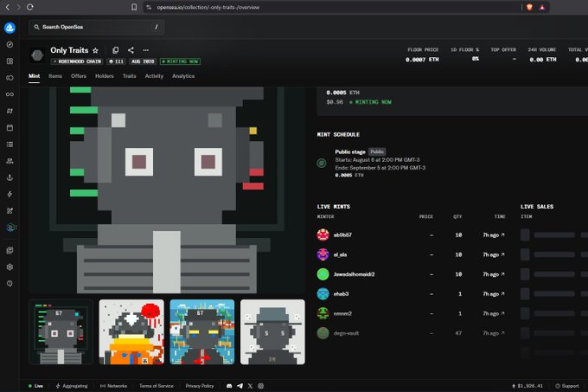The height and width of the screenshot is (392, 588).
Task: Open minter Jawadalhomaidi2 profile
Action: (x=354, y=274)
